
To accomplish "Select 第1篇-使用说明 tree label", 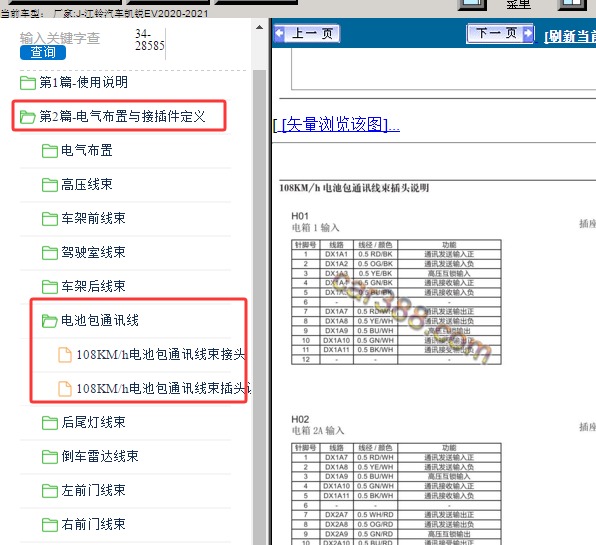I will 84,82.
